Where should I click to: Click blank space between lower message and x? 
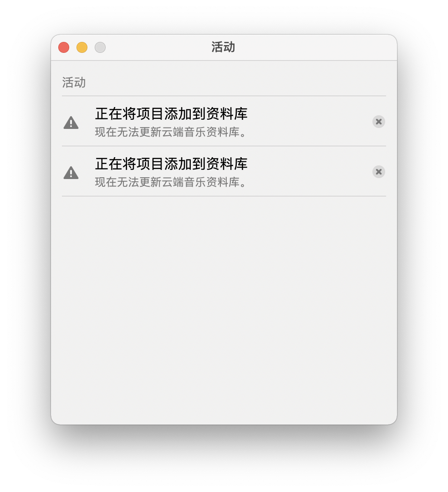click(309, 173)
